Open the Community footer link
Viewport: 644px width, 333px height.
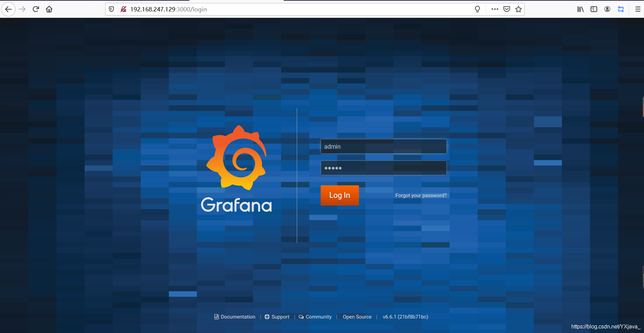click(315, 317)
